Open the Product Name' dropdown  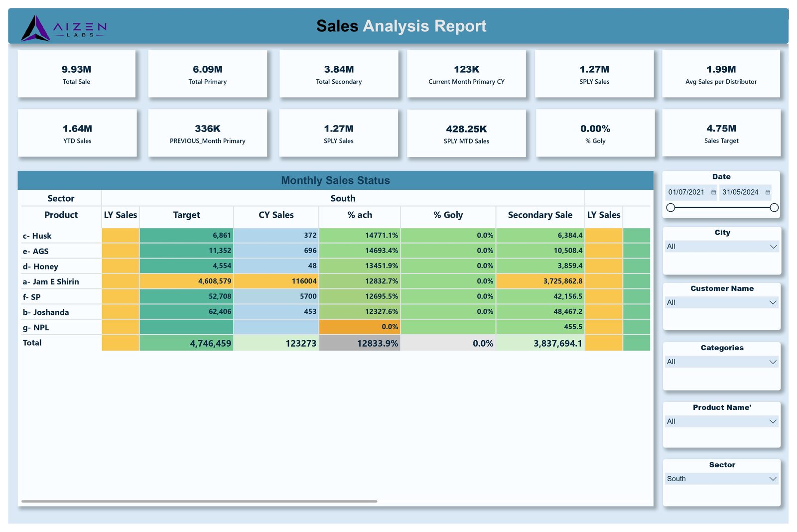coord(722,421)
